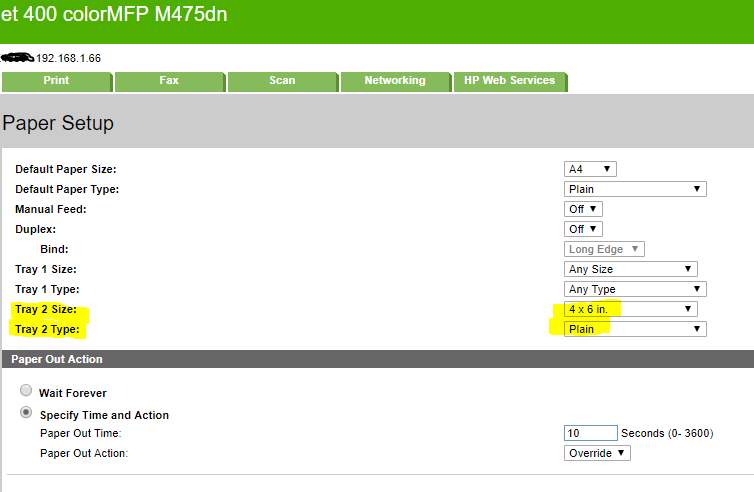Click the Wait Forever label text
This screenshot has height=492, width=754.
pyautogui.click(x=73, y=393)
